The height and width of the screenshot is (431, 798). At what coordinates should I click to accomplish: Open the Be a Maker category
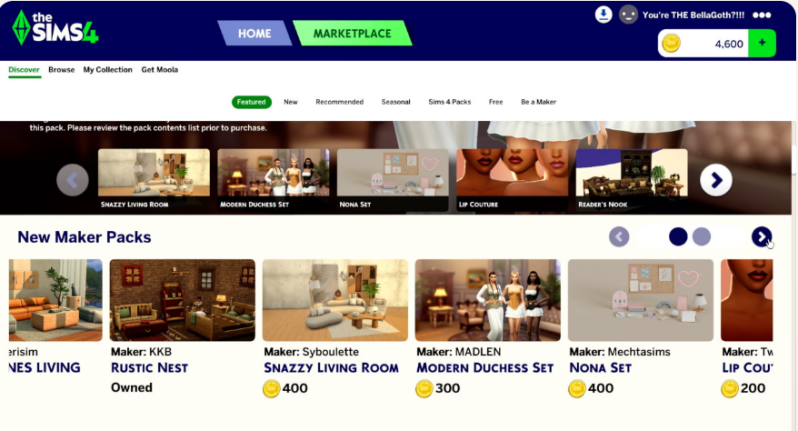coord(538,102)
